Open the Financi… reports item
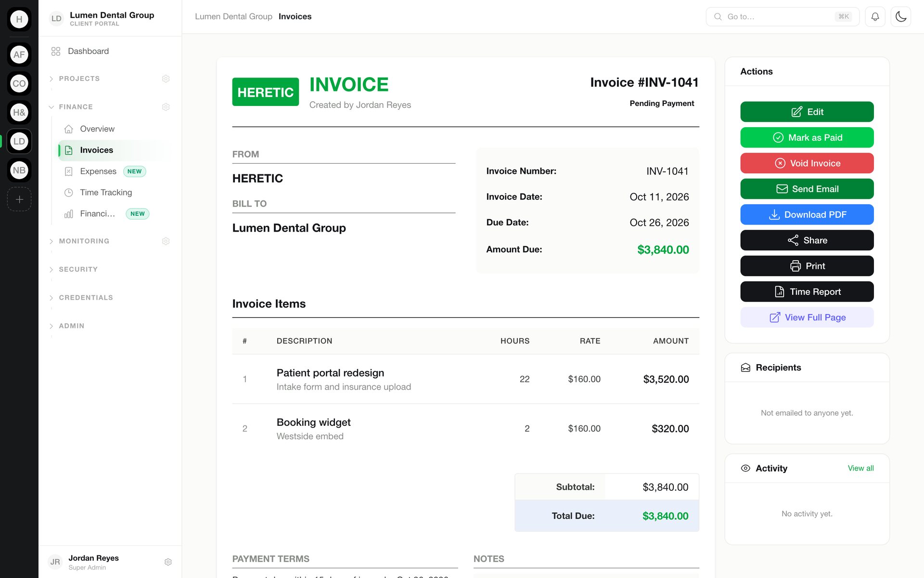This screenshot has width=924, height=578. (x=115, y=214)
